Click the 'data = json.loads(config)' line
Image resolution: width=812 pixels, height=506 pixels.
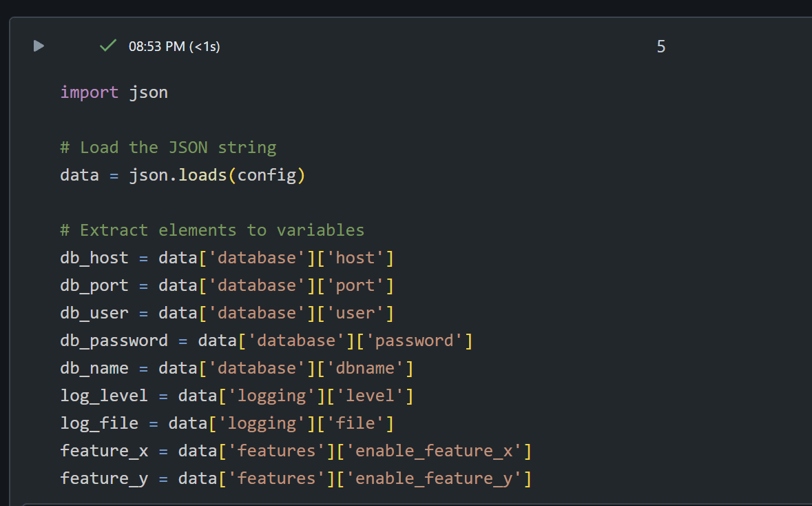coord(183,175)
